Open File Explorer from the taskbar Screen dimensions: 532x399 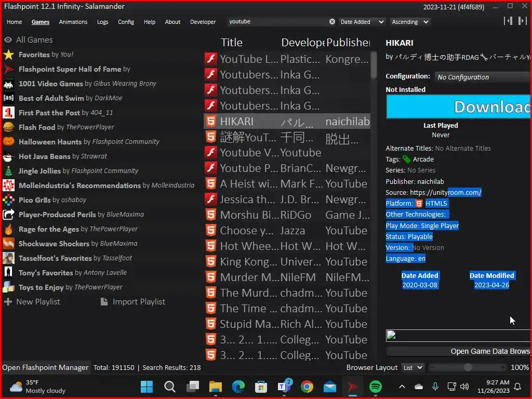[216, 387]
